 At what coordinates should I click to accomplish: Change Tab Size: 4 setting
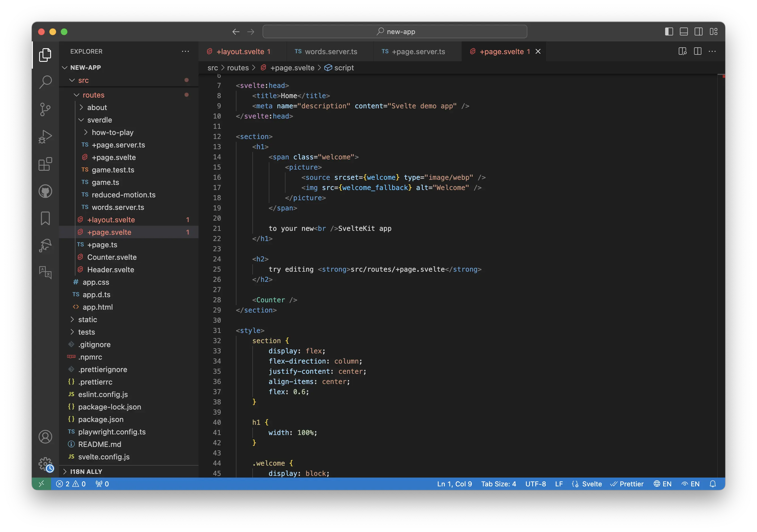point(498,484)
